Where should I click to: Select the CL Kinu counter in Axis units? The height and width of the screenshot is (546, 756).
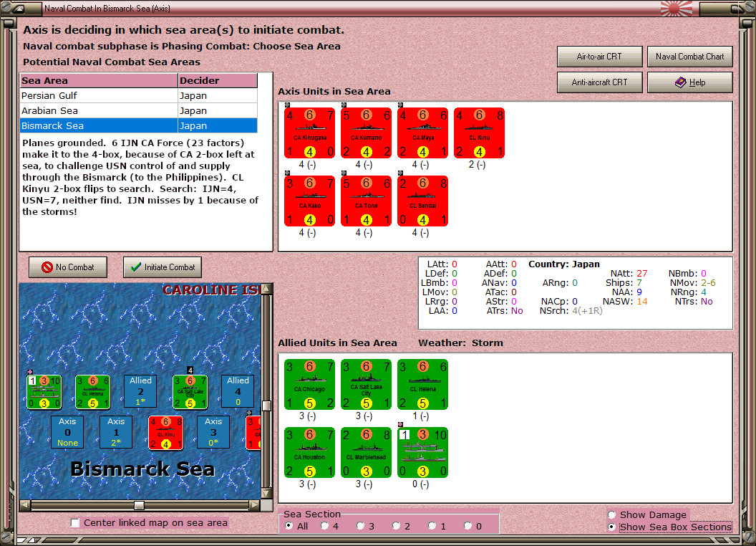coord(479,133)
